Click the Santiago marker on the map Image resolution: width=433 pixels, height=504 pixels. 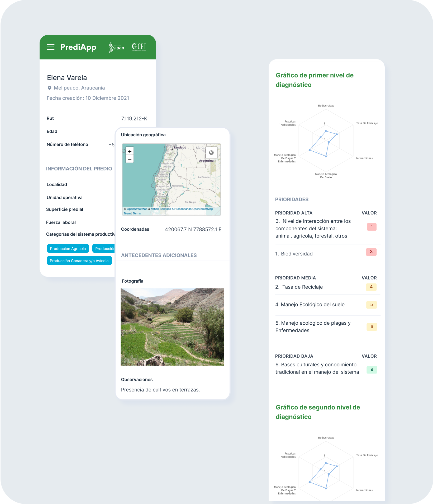(173, 149)
